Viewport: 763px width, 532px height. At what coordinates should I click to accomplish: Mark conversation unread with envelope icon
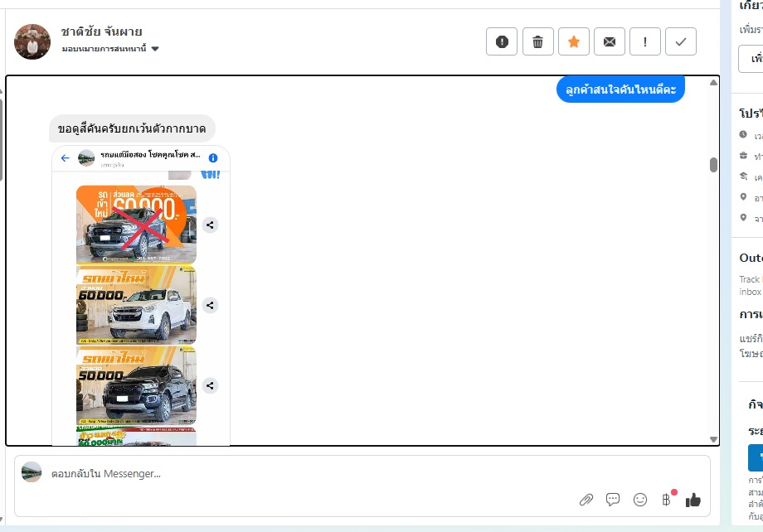pyautogui.click(x=610, y=41)
